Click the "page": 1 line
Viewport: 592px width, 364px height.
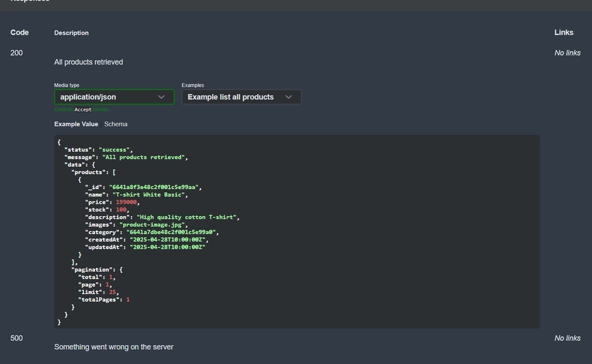[x=95, y=285]
